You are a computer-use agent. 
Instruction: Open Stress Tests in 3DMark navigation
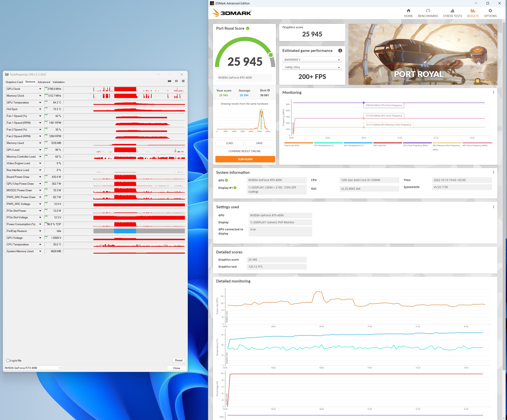coord(452,13)
